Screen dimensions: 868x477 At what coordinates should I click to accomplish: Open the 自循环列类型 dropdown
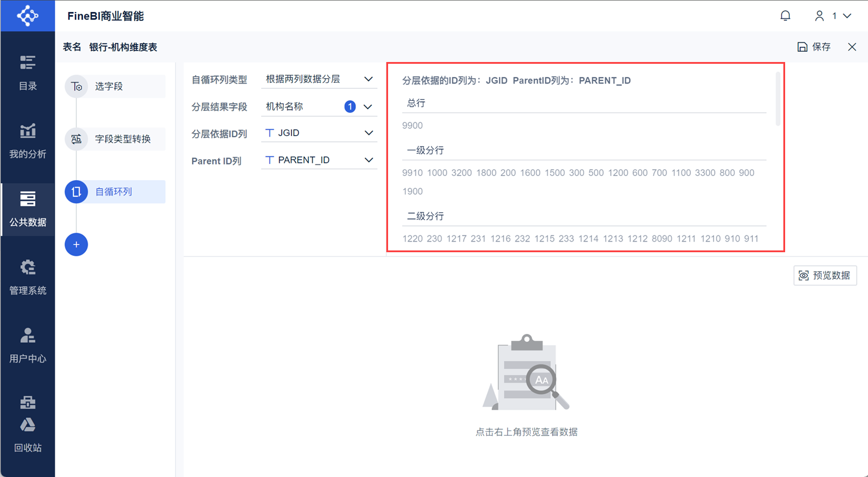(x=319, y=79)
